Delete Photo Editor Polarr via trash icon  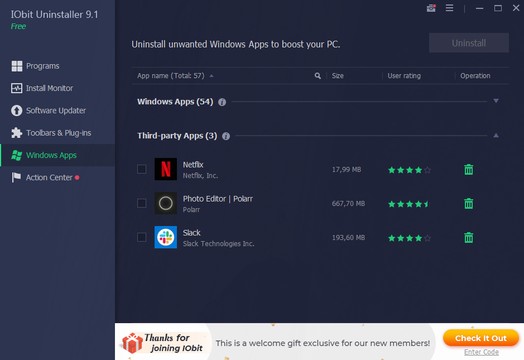click(x=469, y=203)
